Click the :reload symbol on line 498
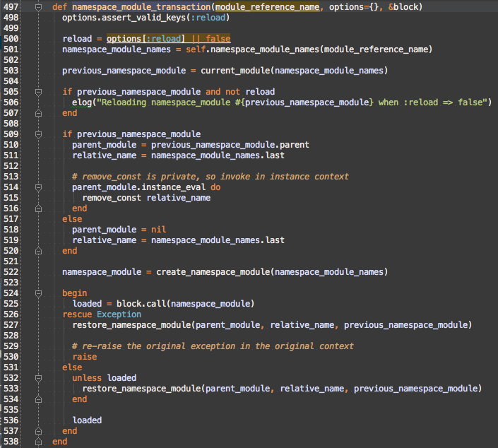This screenshot has width=498, height=448. [x=208, y=18]
